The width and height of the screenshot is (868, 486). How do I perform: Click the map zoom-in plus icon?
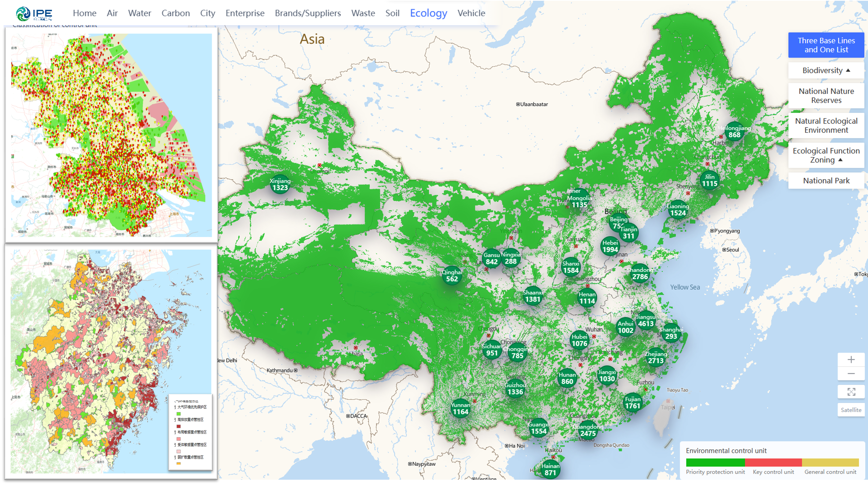click(x=851, y=360)
